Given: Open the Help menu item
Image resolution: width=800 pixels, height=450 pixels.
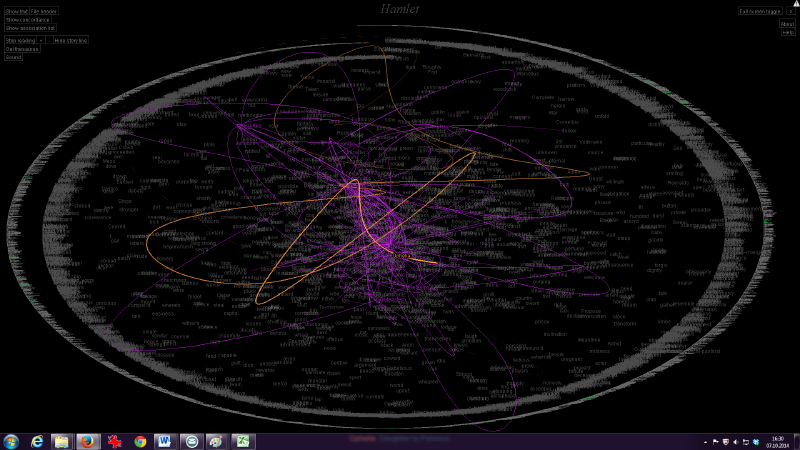Looking at the screenshot, I should click(788, 33).
